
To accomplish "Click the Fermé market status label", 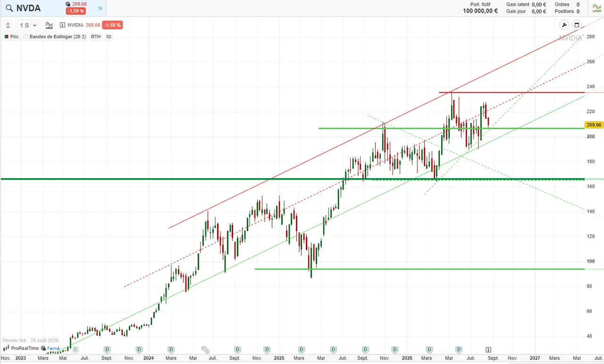I will tap(53, 348).
